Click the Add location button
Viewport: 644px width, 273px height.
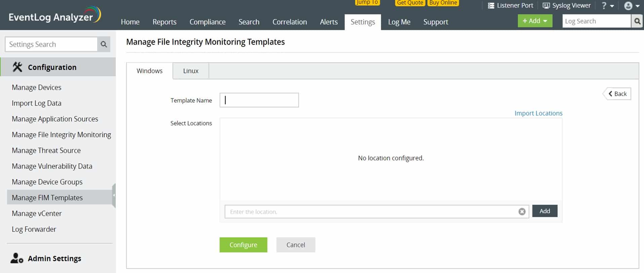(545, 211)
